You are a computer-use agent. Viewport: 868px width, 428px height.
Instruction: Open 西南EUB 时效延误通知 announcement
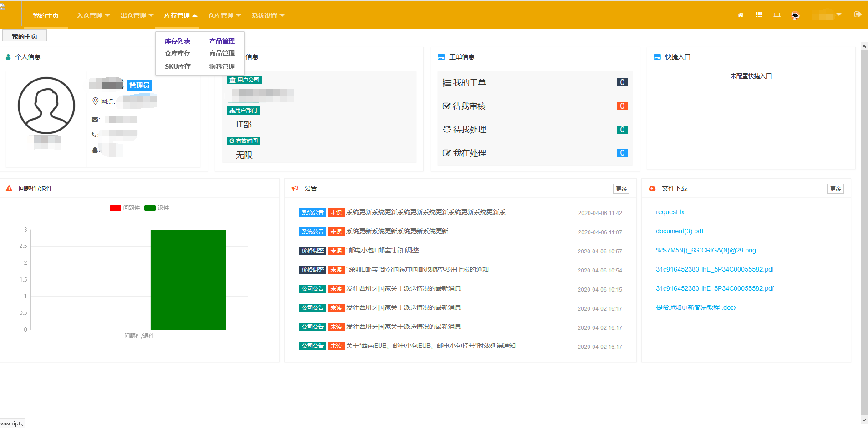click(x=431, y=346)
